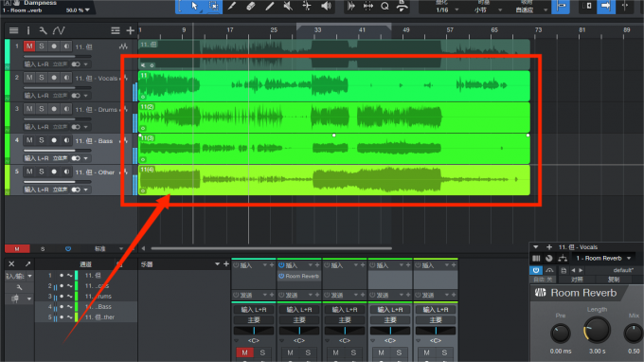Image resolution: width=644 pixels, height=362 pixels.
Task: Select the Paint pencil tool
Action: (x=269, y=7)
